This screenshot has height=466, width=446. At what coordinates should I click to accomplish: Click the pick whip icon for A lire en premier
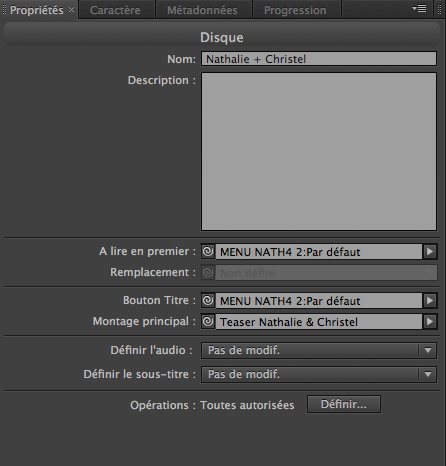coord(208,251)
